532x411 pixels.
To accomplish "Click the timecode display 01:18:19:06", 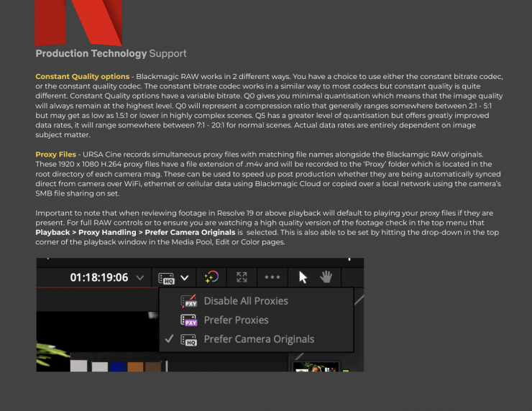I will 98,277.
